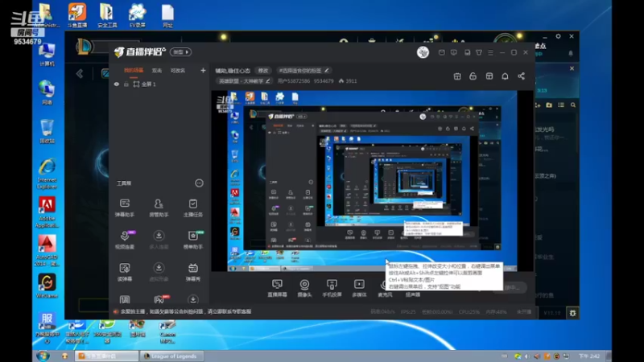644x362 pixels.
Task: Toggle the 麦克风 microphone control
Action: 385,288
